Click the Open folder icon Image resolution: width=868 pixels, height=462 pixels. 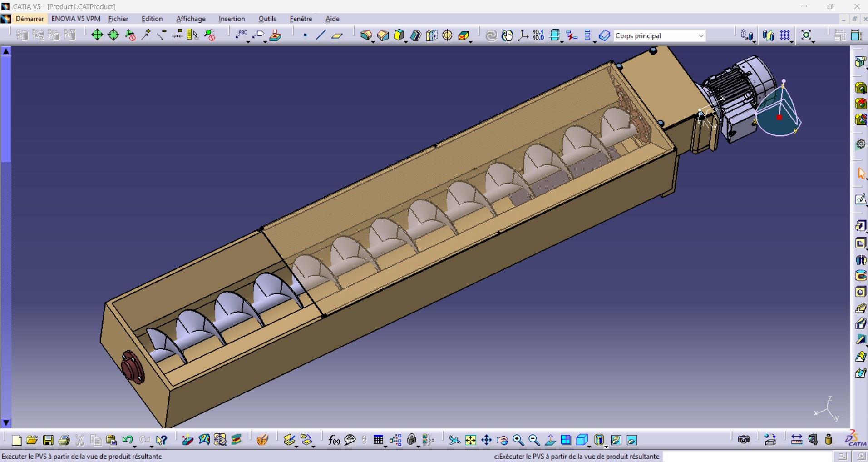(32, 440)
